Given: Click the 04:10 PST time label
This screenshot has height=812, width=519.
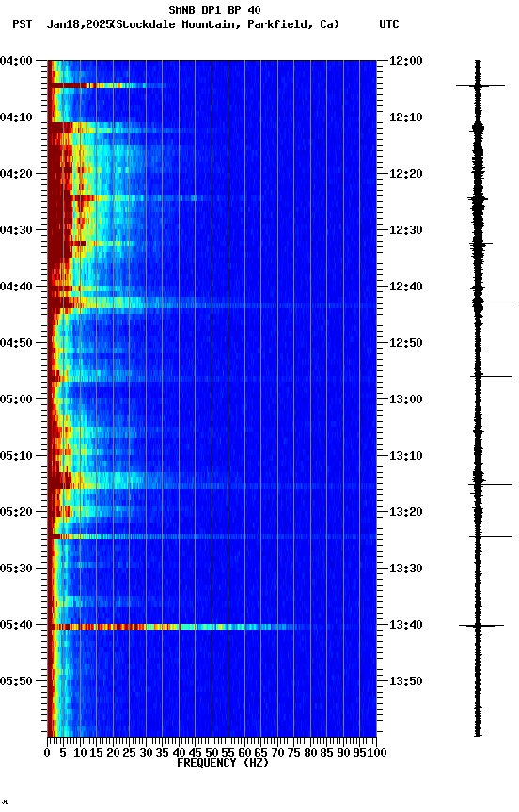Looking at the screenshot, I should (x=16, y=117).
